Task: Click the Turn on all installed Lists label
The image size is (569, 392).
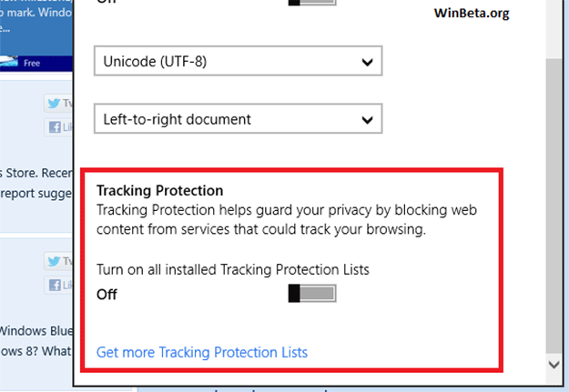Action: 233,269
